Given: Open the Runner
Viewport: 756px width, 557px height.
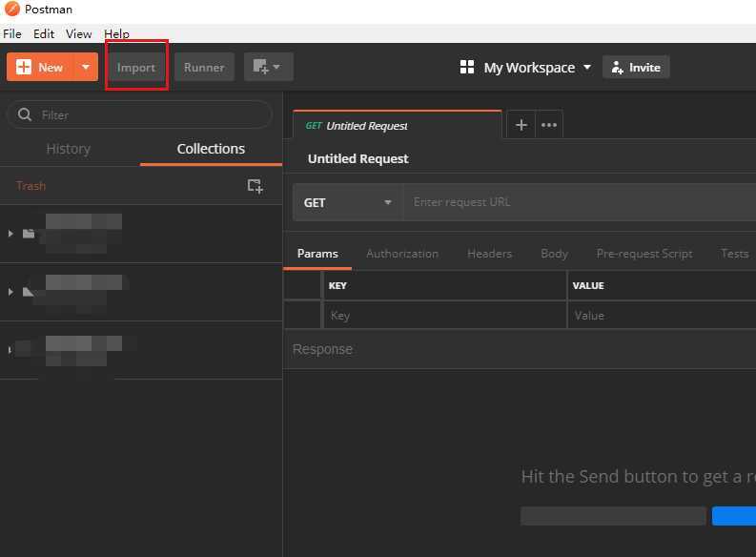Looking at the screenshot, I should pos(204,67).
